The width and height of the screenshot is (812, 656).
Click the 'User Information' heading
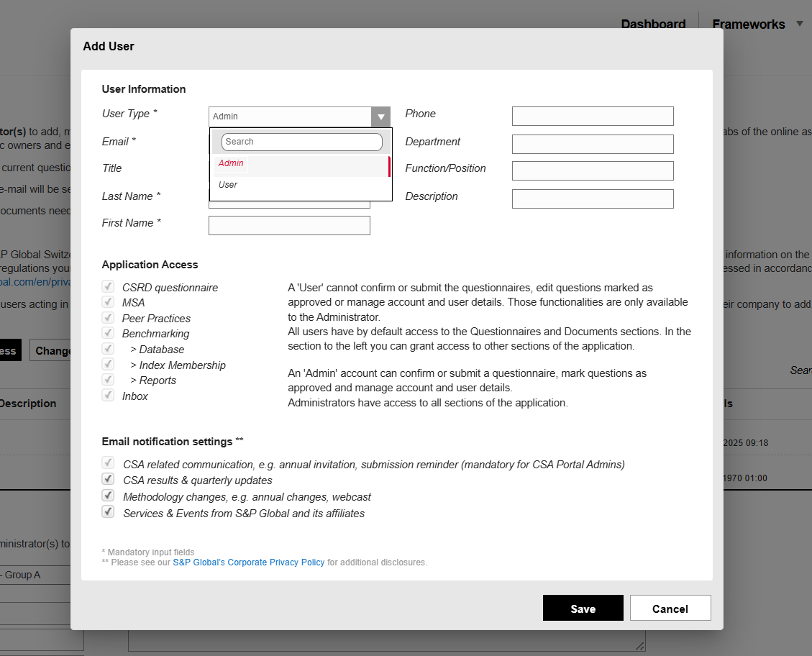(x=143, y=89)
